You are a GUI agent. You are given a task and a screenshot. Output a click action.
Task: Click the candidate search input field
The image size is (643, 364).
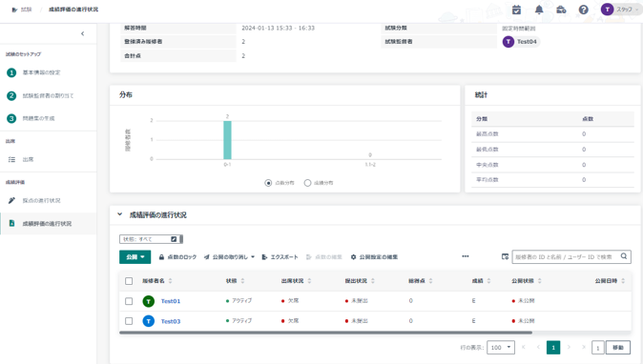coord(565,256)
